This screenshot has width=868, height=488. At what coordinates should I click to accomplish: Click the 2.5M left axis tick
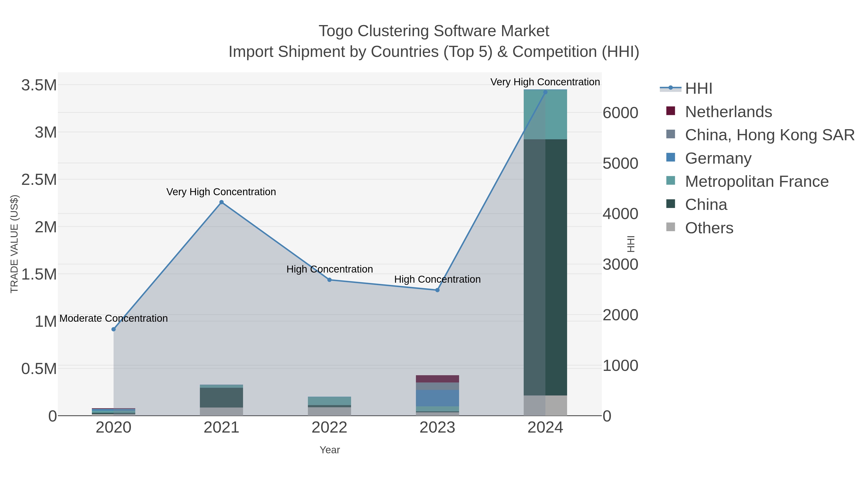(39, 180)
